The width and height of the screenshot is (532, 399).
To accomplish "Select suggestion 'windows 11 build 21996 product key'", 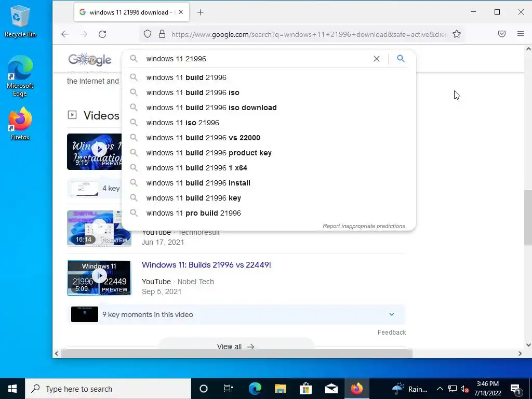I will pos(269,153).
